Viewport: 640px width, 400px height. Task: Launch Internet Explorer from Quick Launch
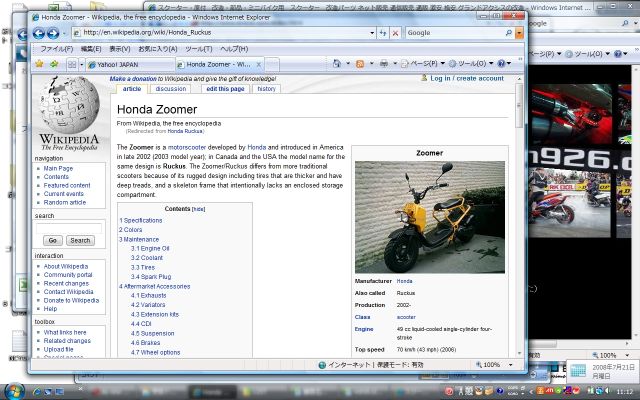[37, 392]
